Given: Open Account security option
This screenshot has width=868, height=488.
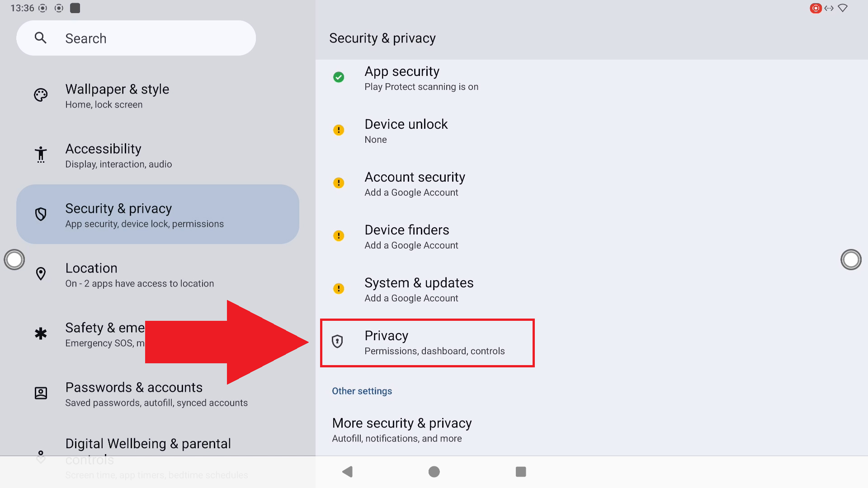Looking at the screenshot, I should 415,184.
